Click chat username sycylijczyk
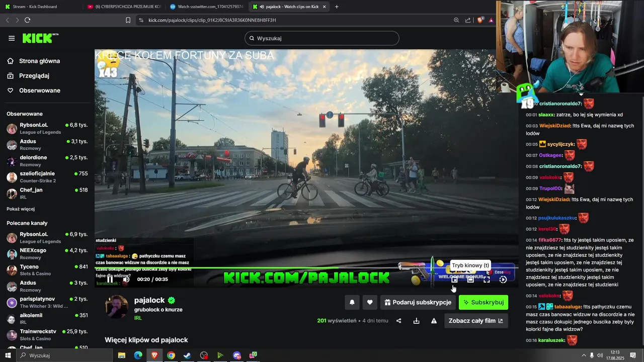This screenshot has width=644, height=362. 561,144
